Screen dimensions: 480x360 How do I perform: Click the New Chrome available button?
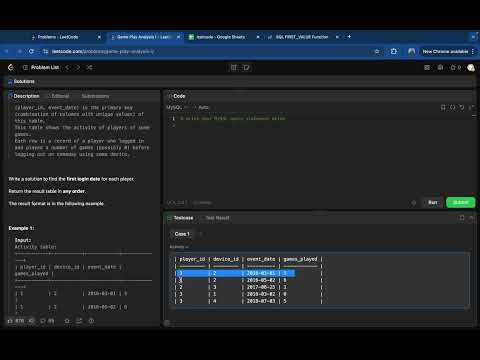(x=448, y=51)
